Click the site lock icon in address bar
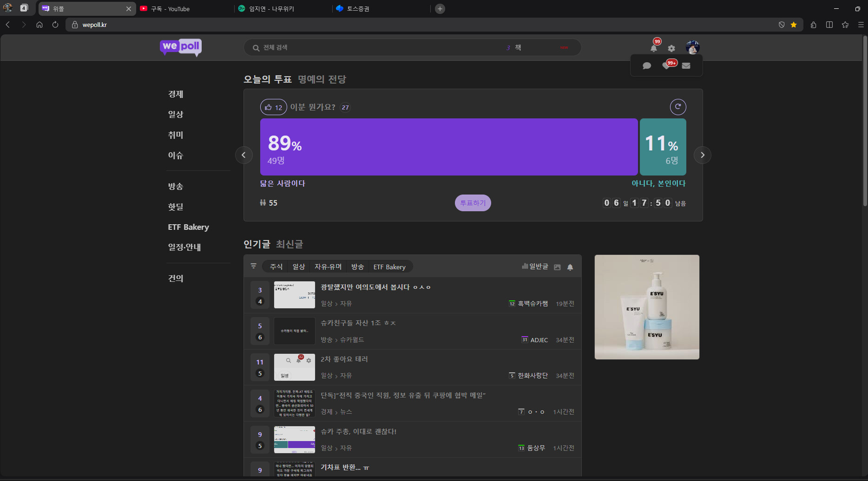The width and height of the screenshot is (868, 481). 75,25
